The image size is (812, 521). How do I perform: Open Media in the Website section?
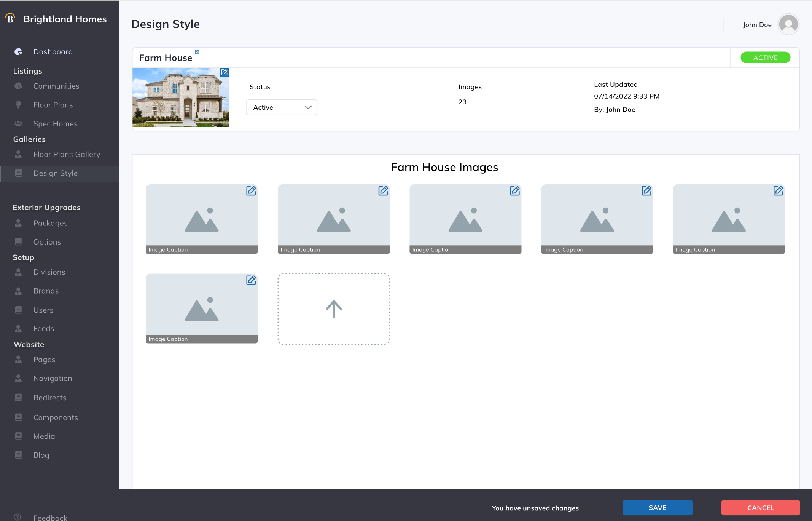click(44, 436)
